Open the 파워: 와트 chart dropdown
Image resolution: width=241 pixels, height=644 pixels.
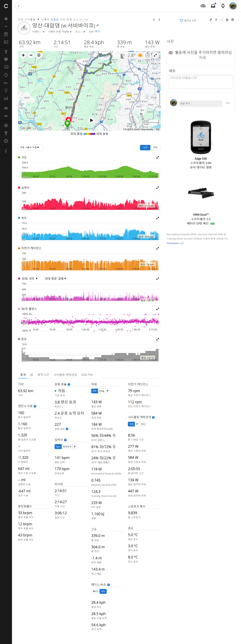coord(29,278)
